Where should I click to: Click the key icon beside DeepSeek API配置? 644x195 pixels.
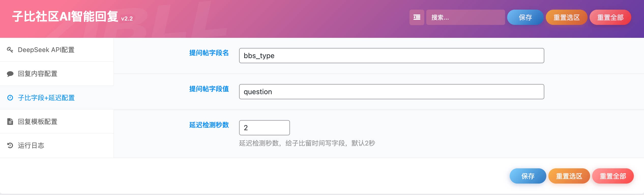click(x=10, y=50)
